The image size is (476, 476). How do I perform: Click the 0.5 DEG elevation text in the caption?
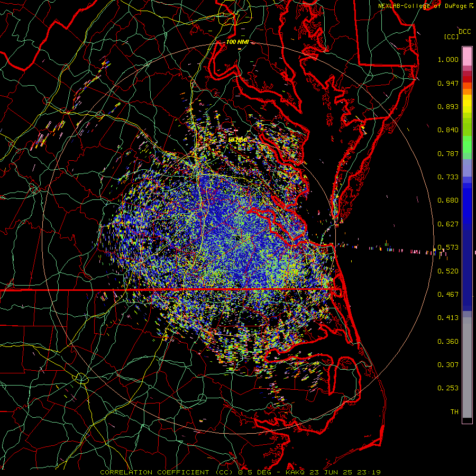pyautogui.click(x=254, y=472)
